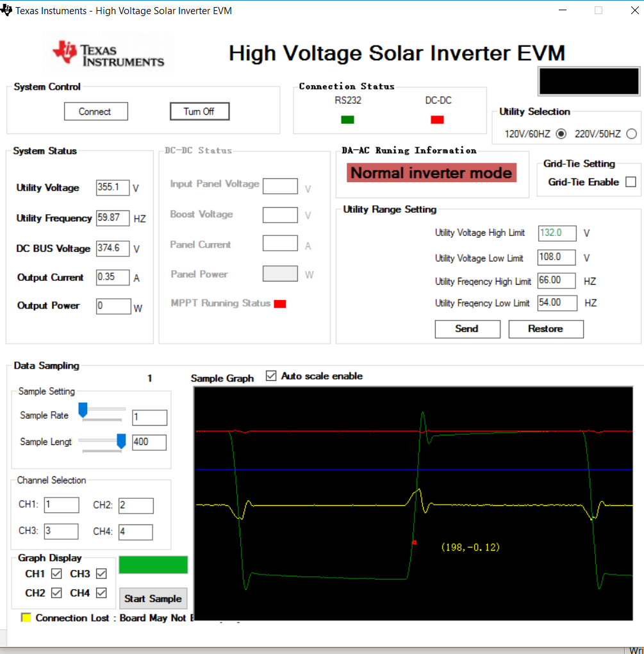
Task: Click the application title bar icon
Action: (6, 10)
